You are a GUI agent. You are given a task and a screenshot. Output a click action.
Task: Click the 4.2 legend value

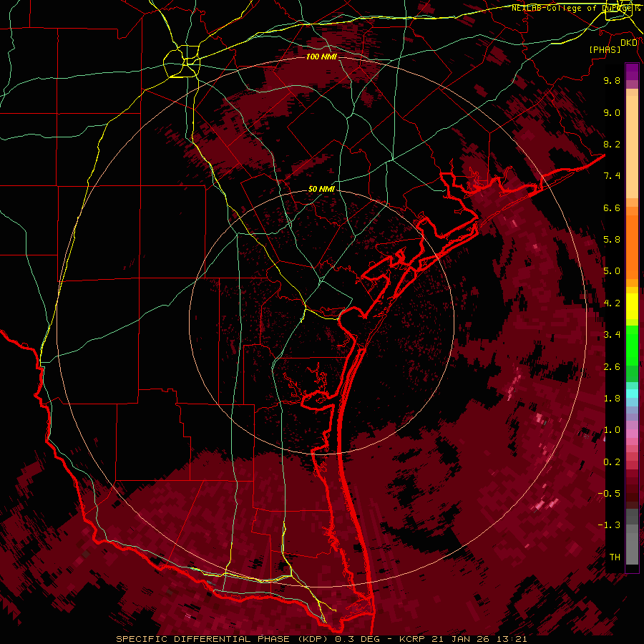click(x=612, y=303)
